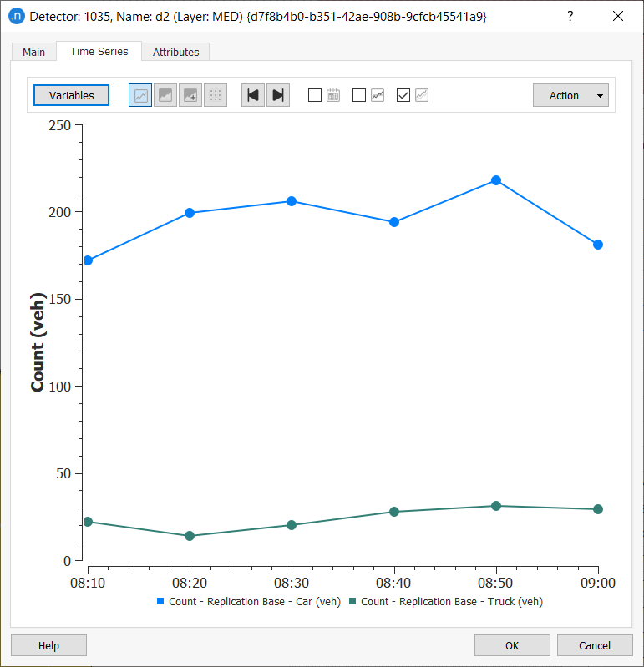Jump to the last time interval
Image resolution: width=644 pixels, height=667 pixels.
pyautogui.click(x=278, y=95)
